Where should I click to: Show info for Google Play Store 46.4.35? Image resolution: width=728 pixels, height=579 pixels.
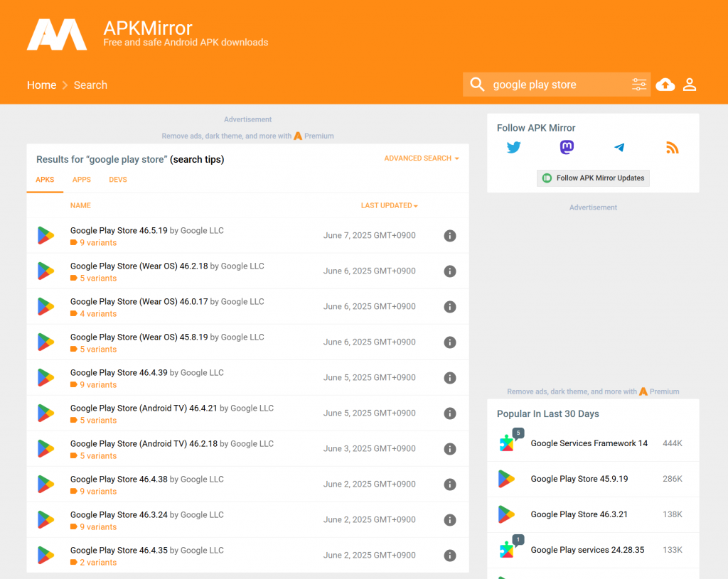click(x=450, y=556)
